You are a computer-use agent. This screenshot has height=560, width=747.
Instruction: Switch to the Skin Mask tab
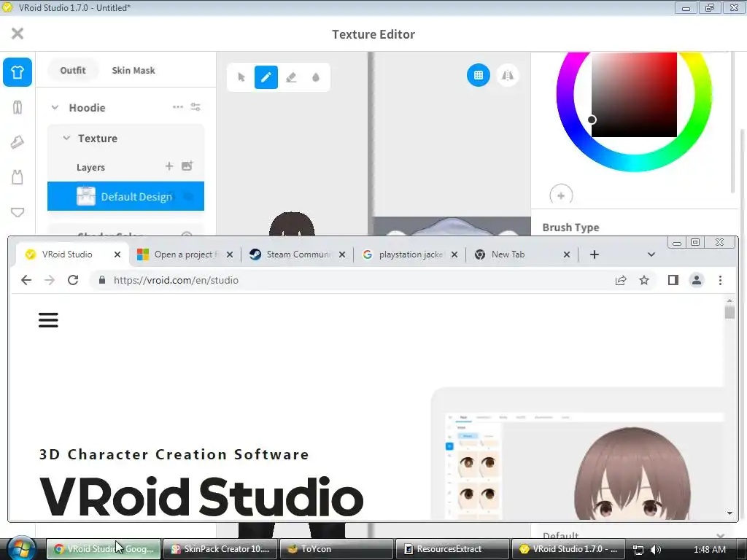(133, 70)
